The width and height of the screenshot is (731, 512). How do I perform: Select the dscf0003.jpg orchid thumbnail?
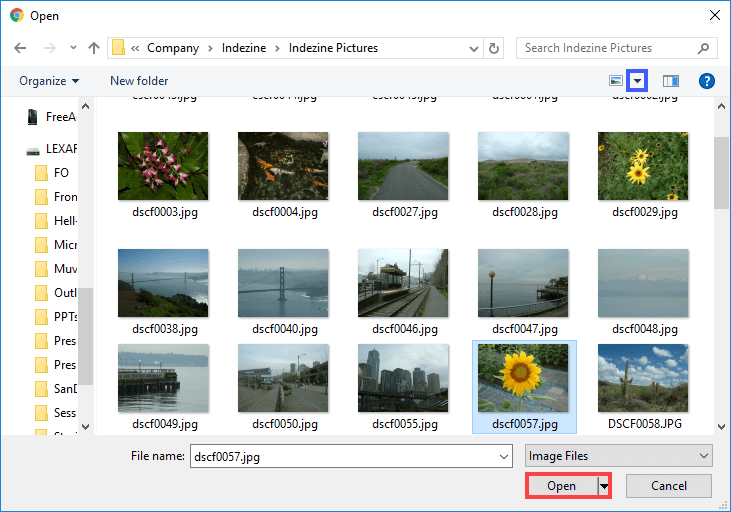coord(163,166)
